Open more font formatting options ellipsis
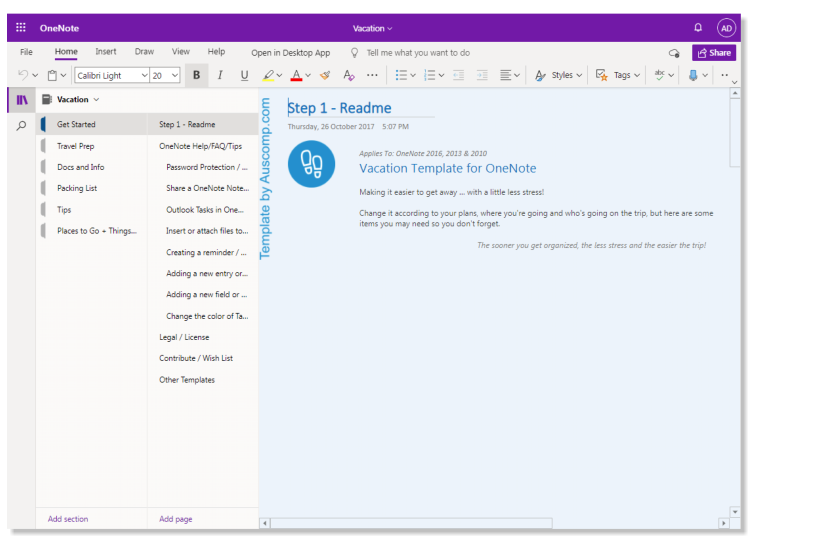The image size is (820, 560). (x=372, y=75)
